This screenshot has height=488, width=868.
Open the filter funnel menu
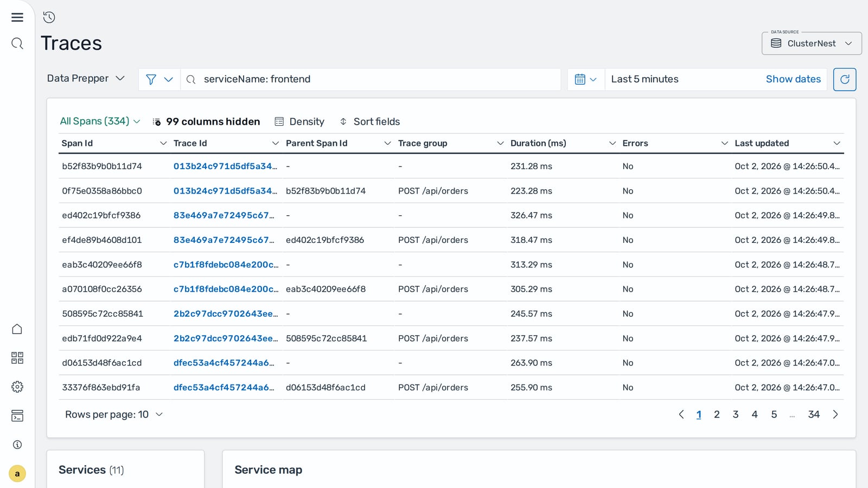[159, 79]
